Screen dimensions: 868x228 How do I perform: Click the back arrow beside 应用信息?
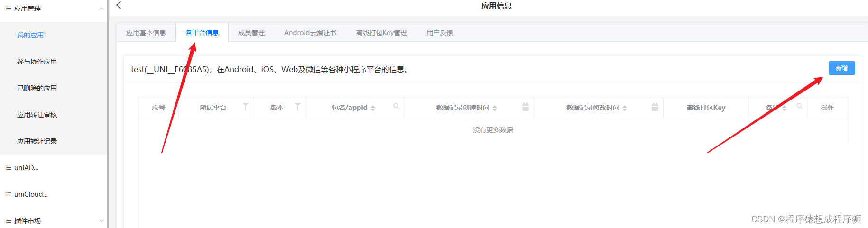(x=119, y=5)
